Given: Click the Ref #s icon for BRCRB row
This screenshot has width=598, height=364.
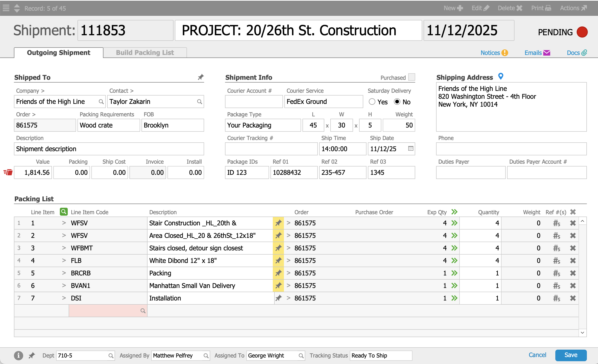Looking at the screenshot, I should coord(556,273).
